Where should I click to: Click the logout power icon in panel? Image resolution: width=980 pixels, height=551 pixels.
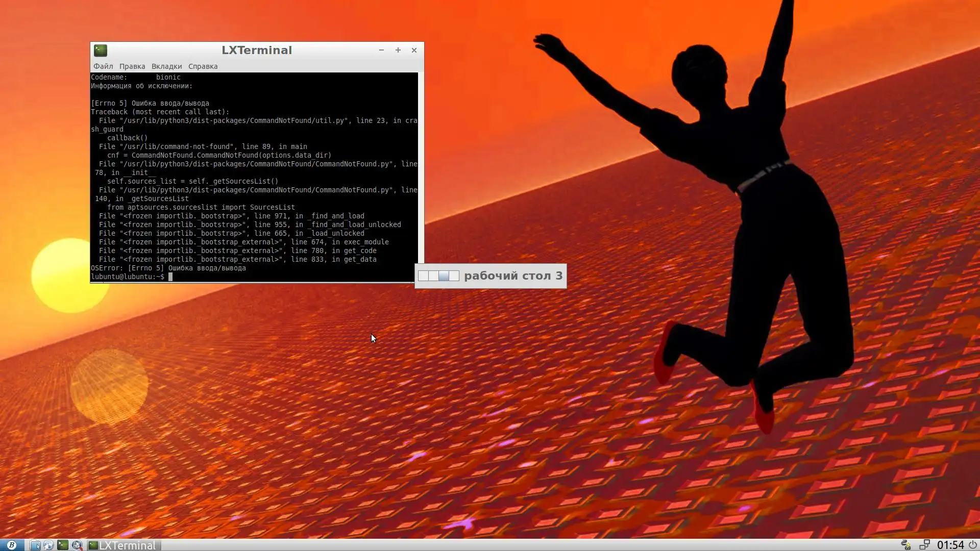[x=972, y=545]
